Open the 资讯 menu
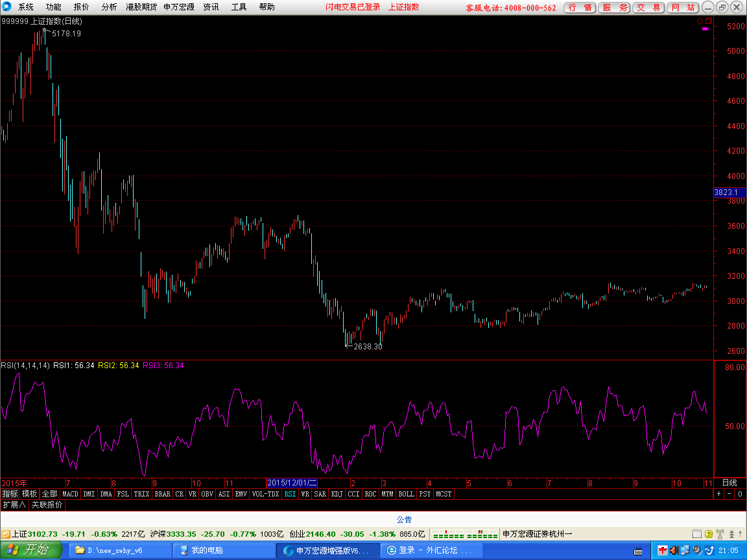The height and width of the screenshot is (560, 747). tap(211, 7)
